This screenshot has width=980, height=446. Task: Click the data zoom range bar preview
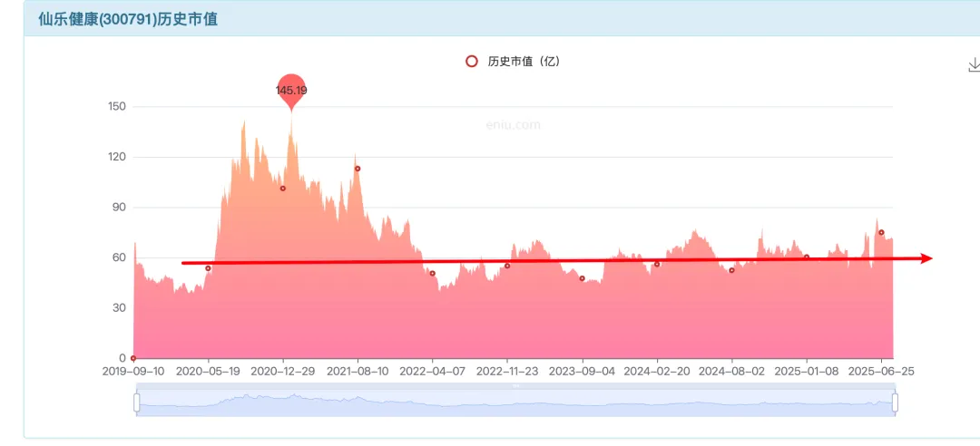[x=515, y=402]
